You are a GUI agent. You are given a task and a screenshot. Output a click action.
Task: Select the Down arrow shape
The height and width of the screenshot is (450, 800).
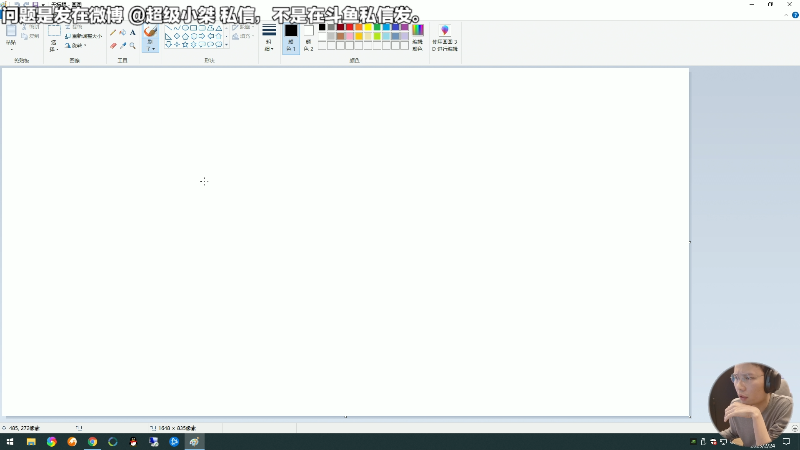[x=168, y=44]
